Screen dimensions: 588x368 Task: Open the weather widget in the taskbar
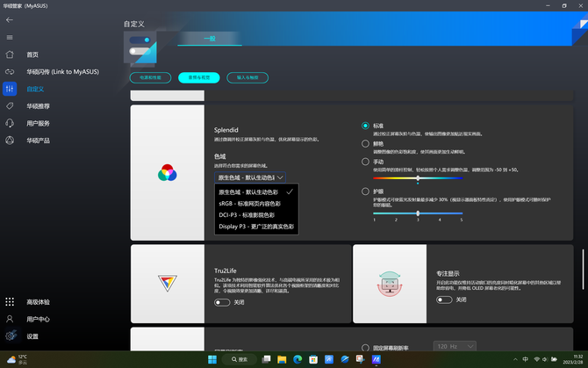[x=18, y=360]
